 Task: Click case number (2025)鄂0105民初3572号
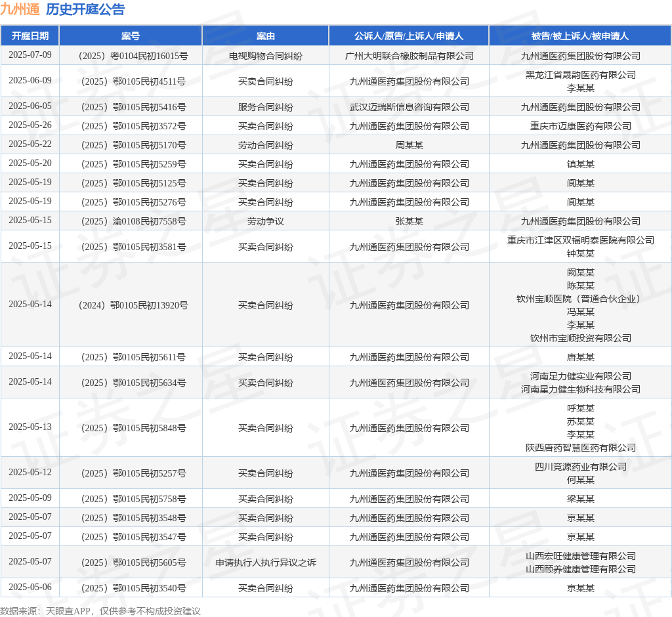coord(131,126)
